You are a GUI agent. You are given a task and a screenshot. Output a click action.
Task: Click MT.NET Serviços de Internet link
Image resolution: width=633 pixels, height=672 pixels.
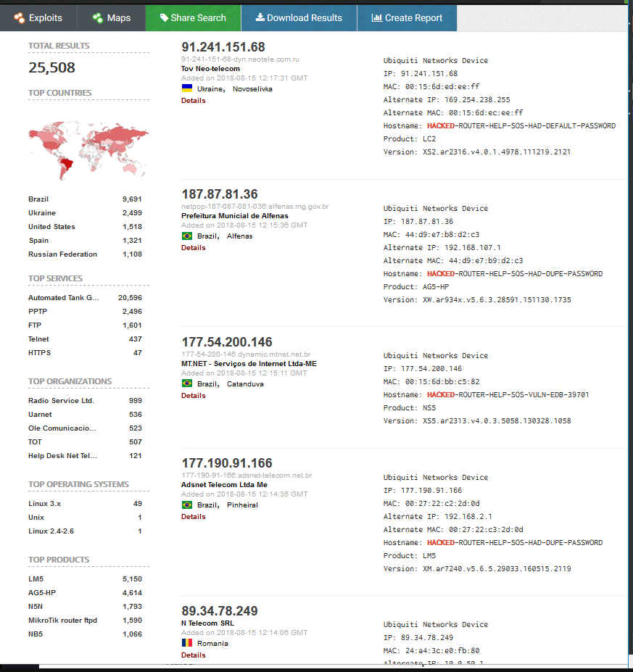click(x=249, y=363)
